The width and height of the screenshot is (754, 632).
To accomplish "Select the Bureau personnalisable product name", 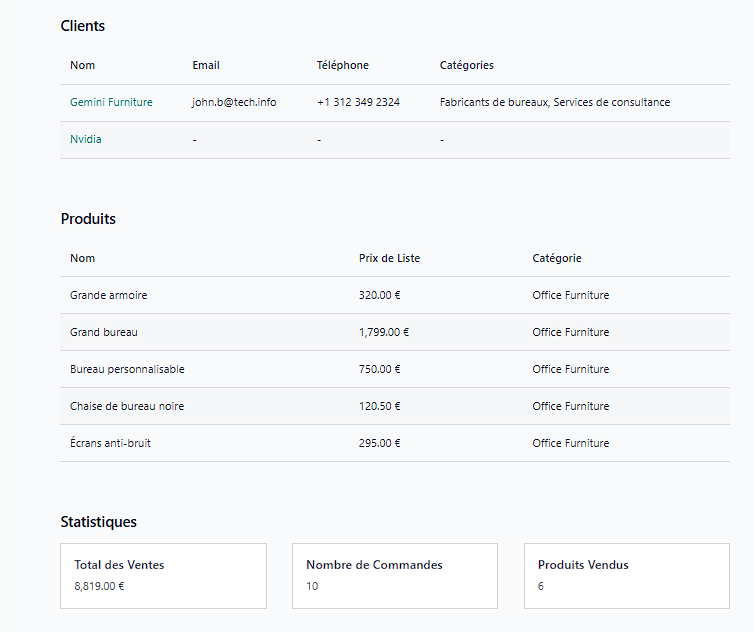I will click(127, 369).
